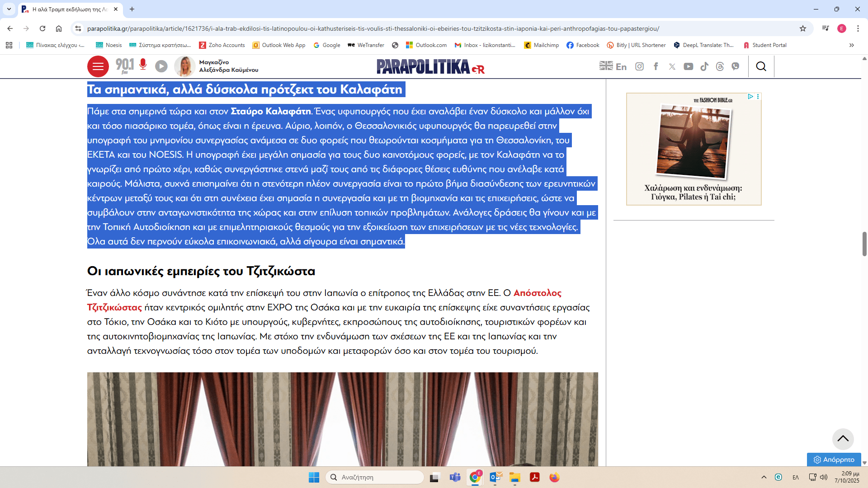This screenshot has width=868, height=488.
Task: Open the DeepL Translate bookmark
Action: click(703, 45)
